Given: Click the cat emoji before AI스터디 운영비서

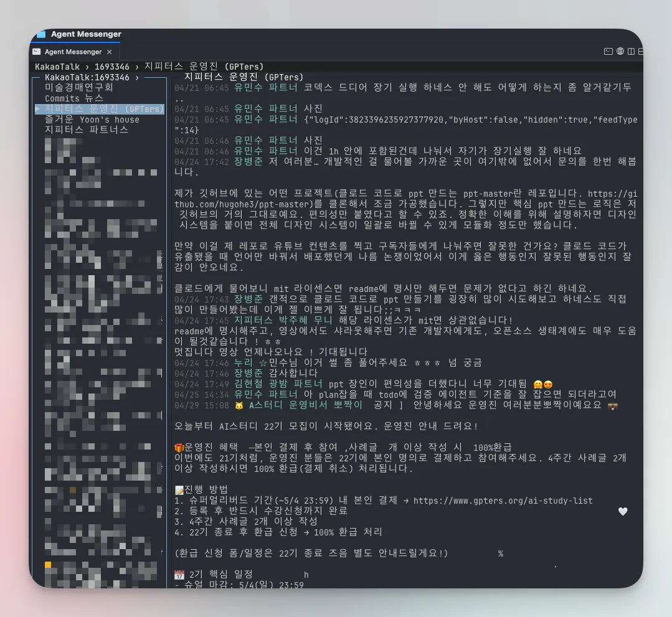Looking at the screenshot, I should [x=239, y=405].
